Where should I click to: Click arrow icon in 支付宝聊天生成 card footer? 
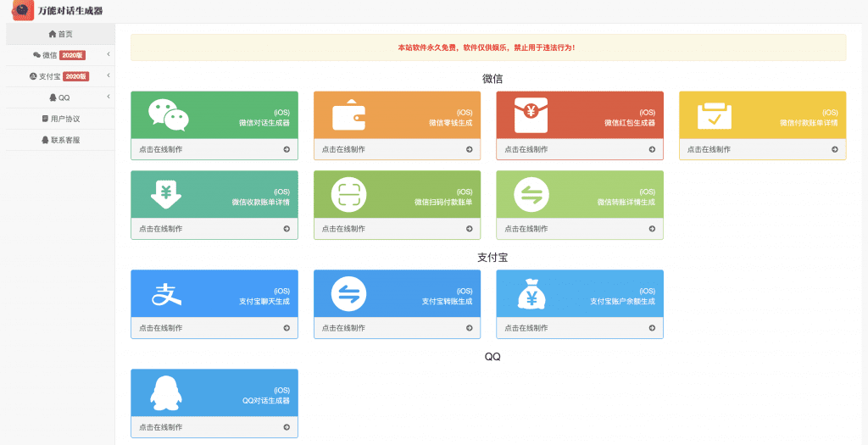[x=287, y=328]
